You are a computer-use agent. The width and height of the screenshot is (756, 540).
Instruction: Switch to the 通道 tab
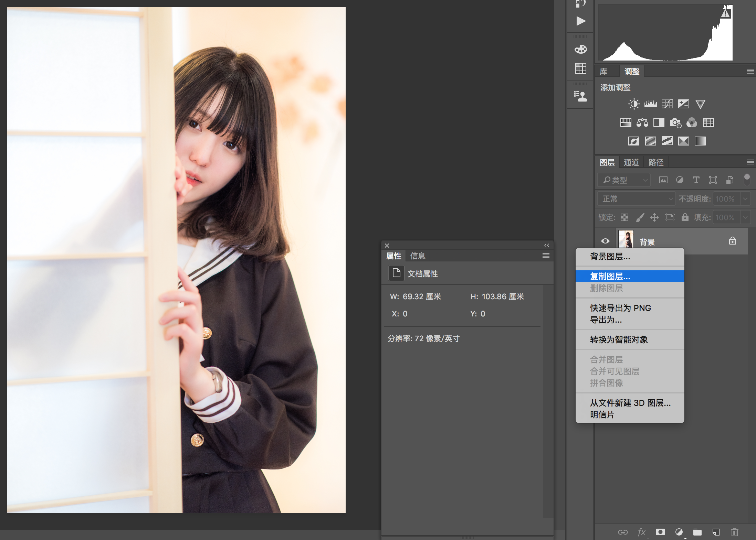point(631,162)
